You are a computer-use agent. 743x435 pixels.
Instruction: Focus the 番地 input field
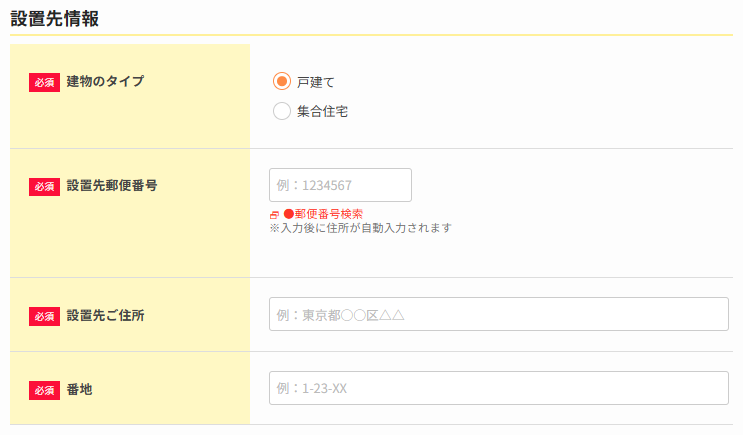pyautogui.click(x=498, y=388)
